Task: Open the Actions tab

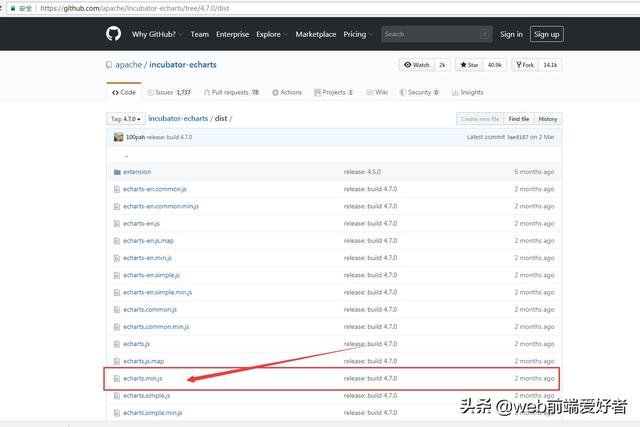Action: point(287,92)
